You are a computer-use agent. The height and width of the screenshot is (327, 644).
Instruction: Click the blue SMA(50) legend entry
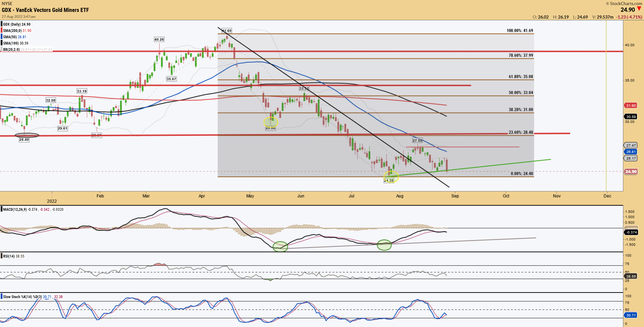pyautogui.click(x=14, y=37)
